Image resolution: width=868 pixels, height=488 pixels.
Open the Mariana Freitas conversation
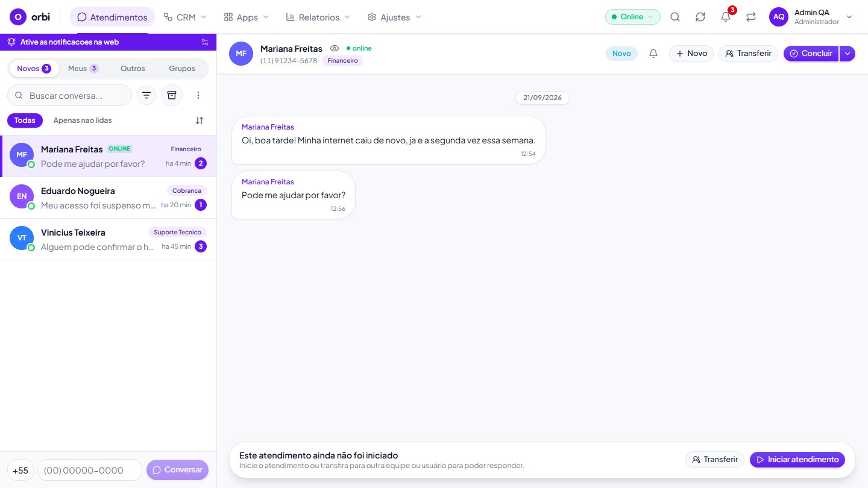coord(108,156)
